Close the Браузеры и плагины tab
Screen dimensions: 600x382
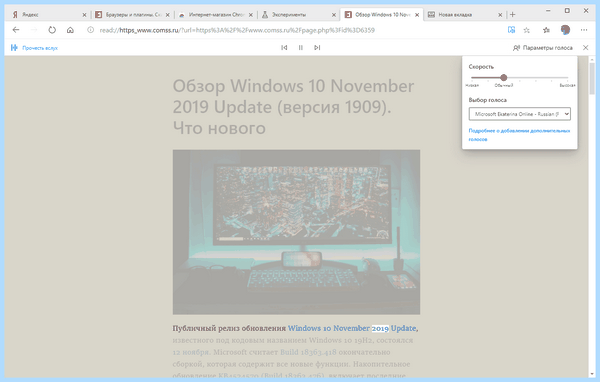[x=168, y=15]
